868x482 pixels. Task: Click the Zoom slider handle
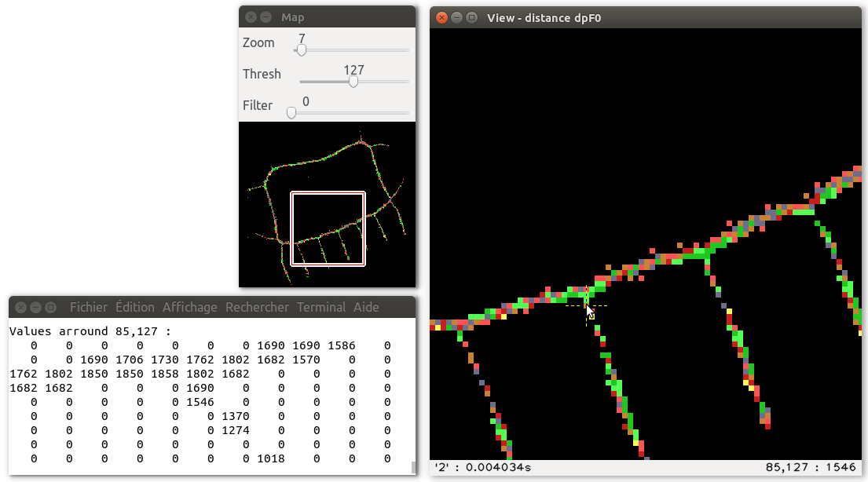(300, 49)
